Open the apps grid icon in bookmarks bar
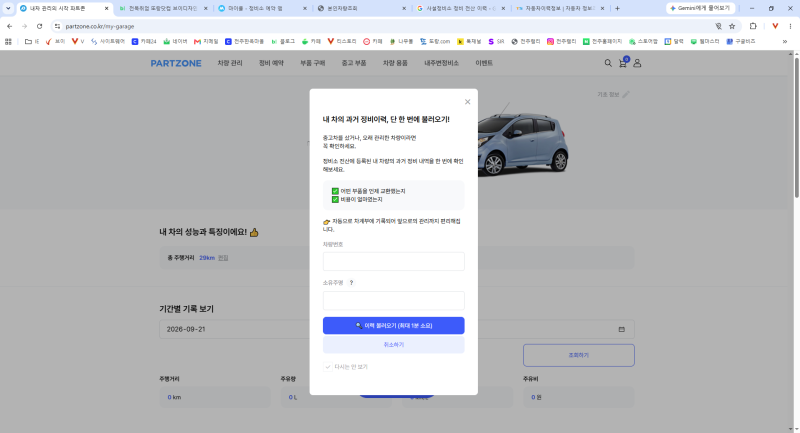 (x=8, y=42)
